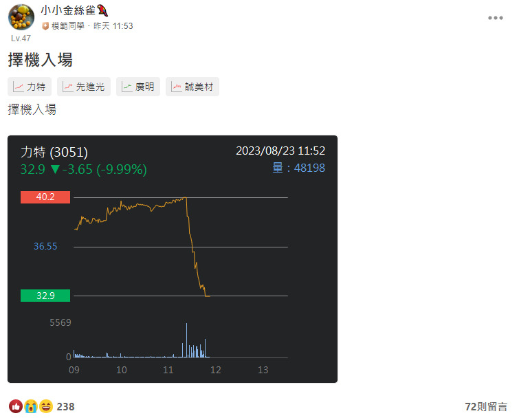519x420 pixels.
Task: Click the 13 hour marker on the time axis
Action: (x=263, y=370)
